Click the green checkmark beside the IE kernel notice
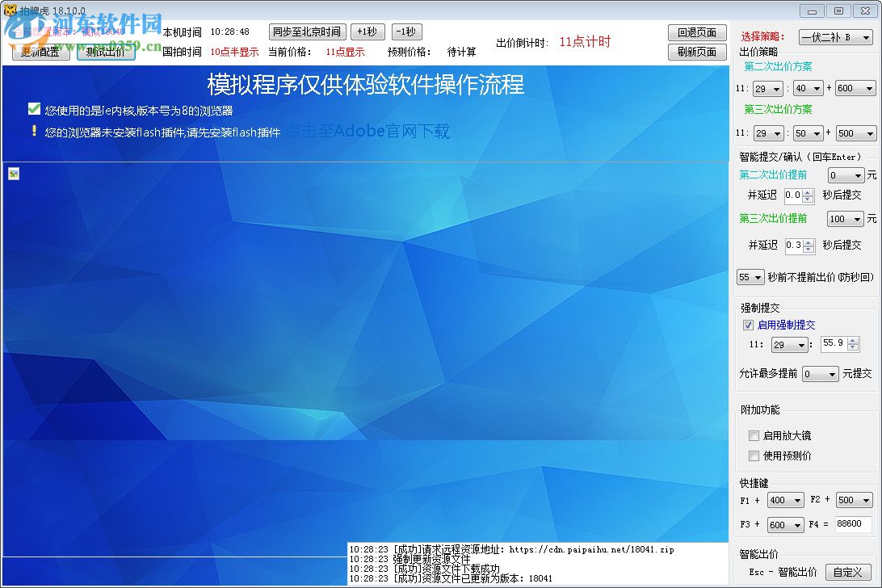 pyautogui.click(x=33, y=107)
